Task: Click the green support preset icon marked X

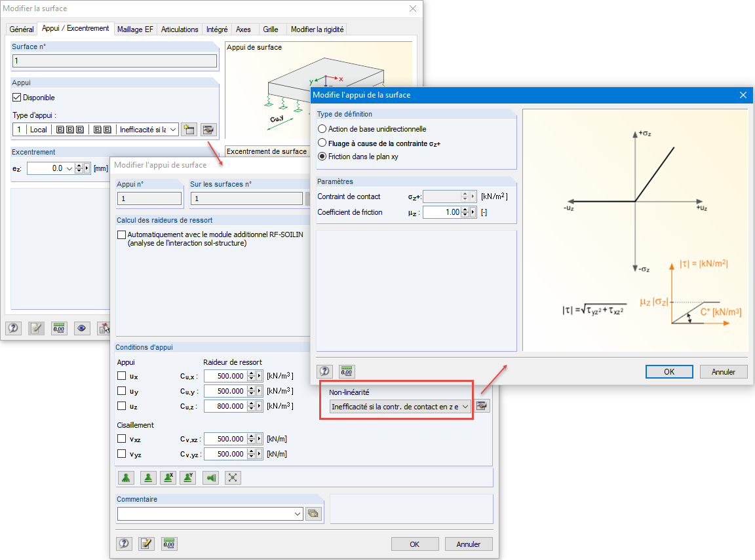Action: click(168, 477)
